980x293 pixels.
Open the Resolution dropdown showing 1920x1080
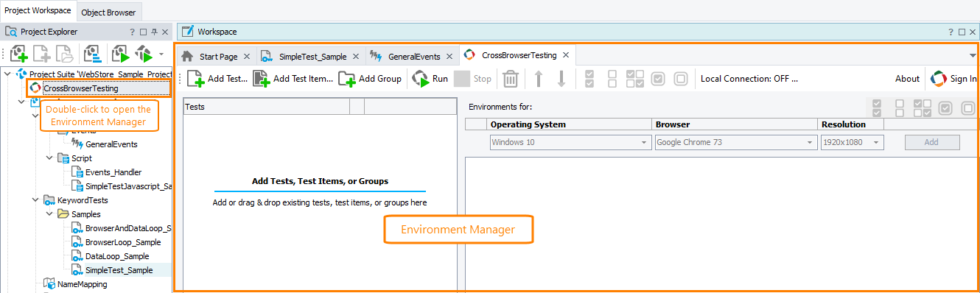coord(852,142)
